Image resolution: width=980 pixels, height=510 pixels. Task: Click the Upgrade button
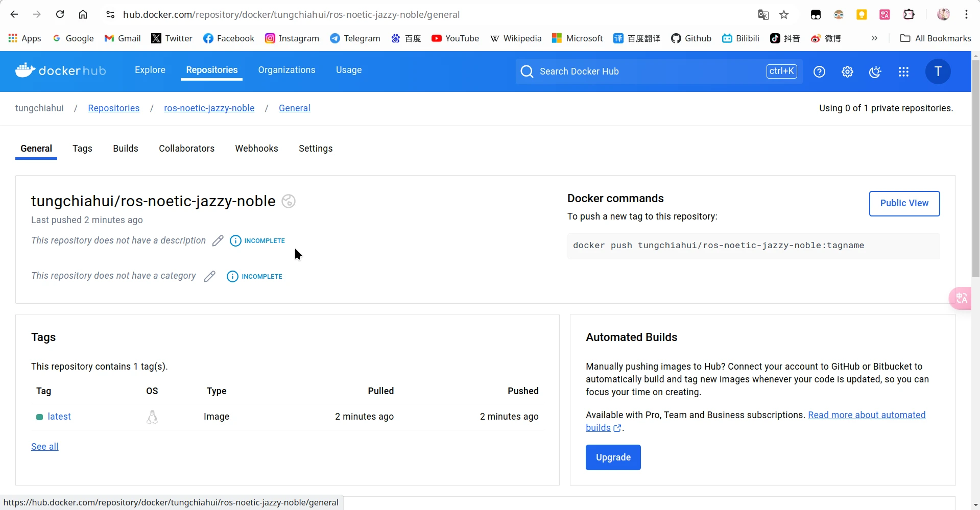[613, 457]
